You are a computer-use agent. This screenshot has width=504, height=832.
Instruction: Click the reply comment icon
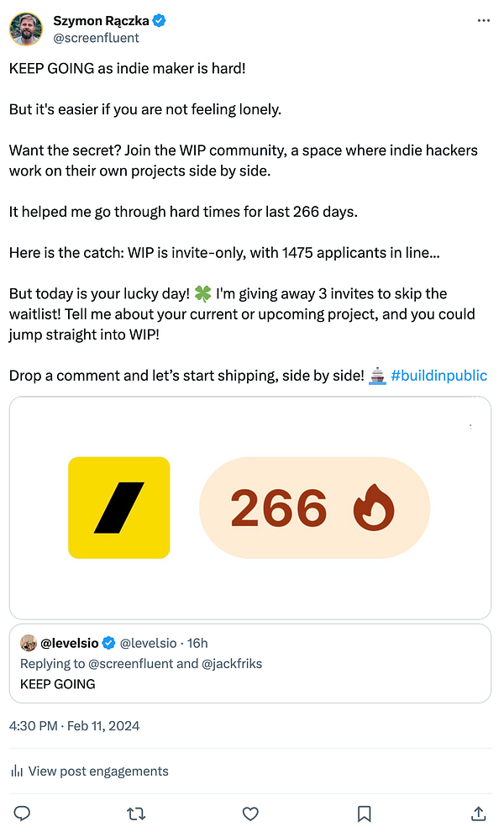[x=23, y=814]
